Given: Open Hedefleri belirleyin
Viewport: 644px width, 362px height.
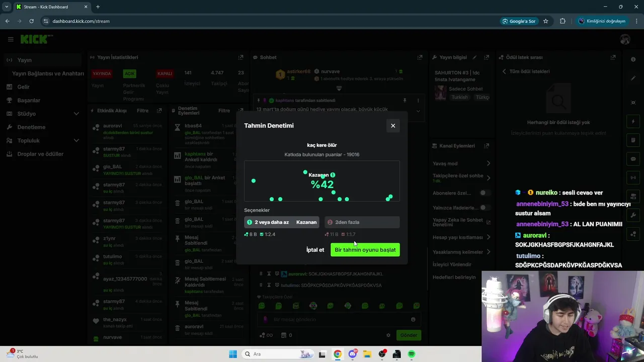Looking at the screenshot, I should click(x=454, y=277).
